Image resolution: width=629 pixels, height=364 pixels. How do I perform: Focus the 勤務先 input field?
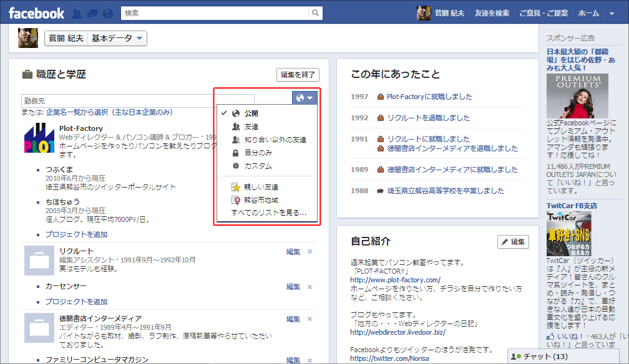tap(137, 101)
